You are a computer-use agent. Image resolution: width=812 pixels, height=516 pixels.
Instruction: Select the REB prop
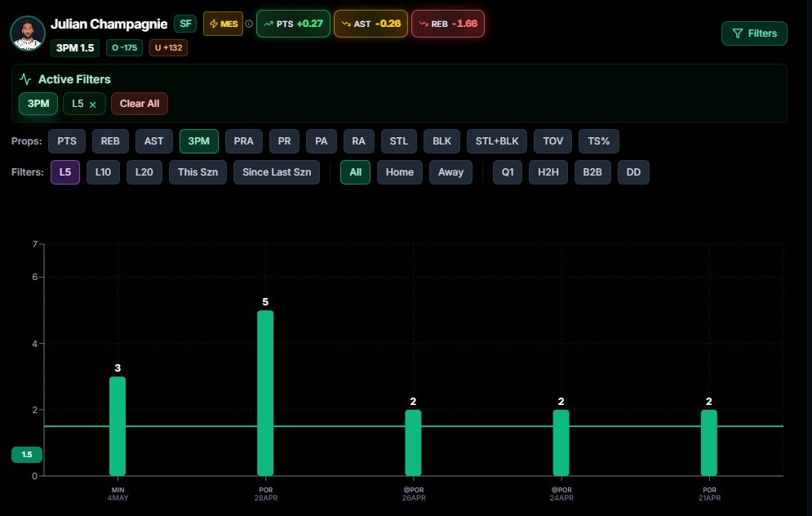pyautogui.click(x=110, y=141)
